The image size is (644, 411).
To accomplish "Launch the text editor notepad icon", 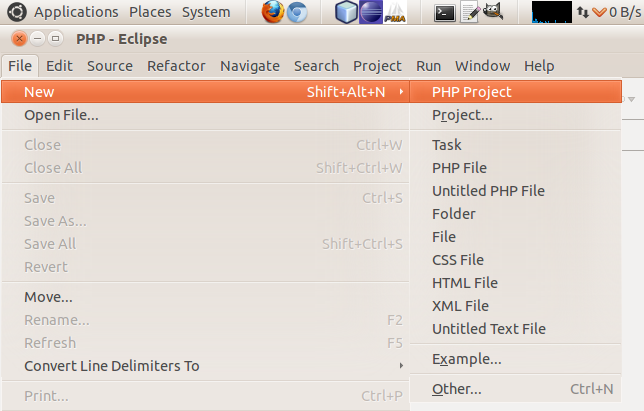I will (x=469, y=12).
